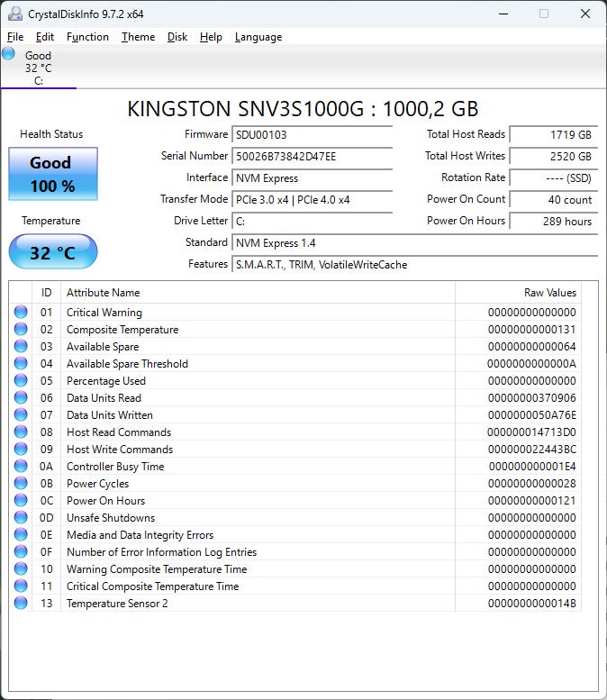Click the Attribute Name column header
This screenshot has width=607, height=700.
(x=258, y=293)
